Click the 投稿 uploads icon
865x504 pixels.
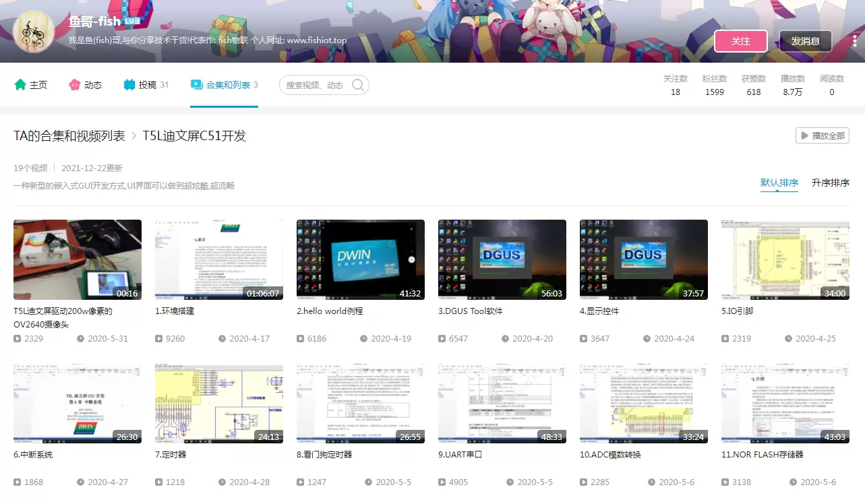tap(129, 85)
